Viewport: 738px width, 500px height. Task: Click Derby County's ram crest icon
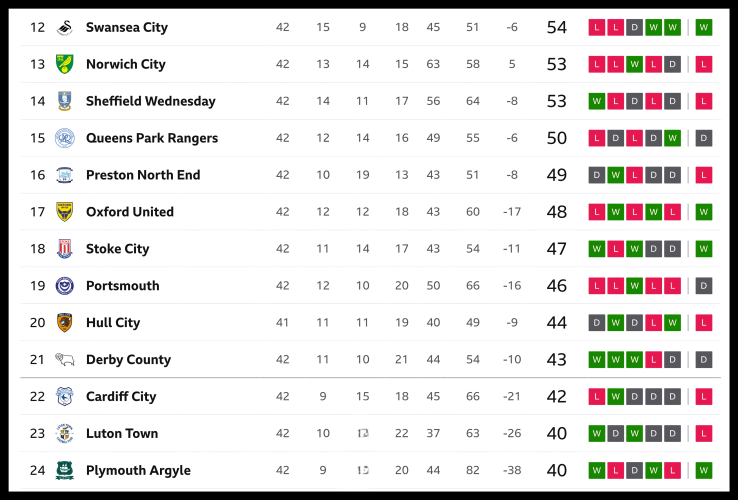65,360
